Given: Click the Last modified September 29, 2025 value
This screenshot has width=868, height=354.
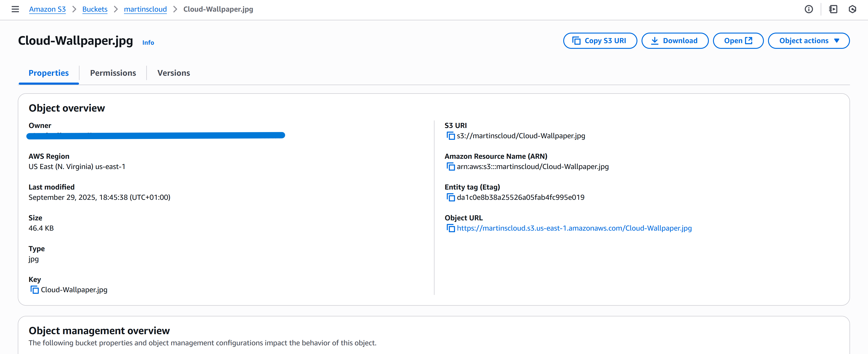Looking at the screenshot, I should (x=99, y=197).
